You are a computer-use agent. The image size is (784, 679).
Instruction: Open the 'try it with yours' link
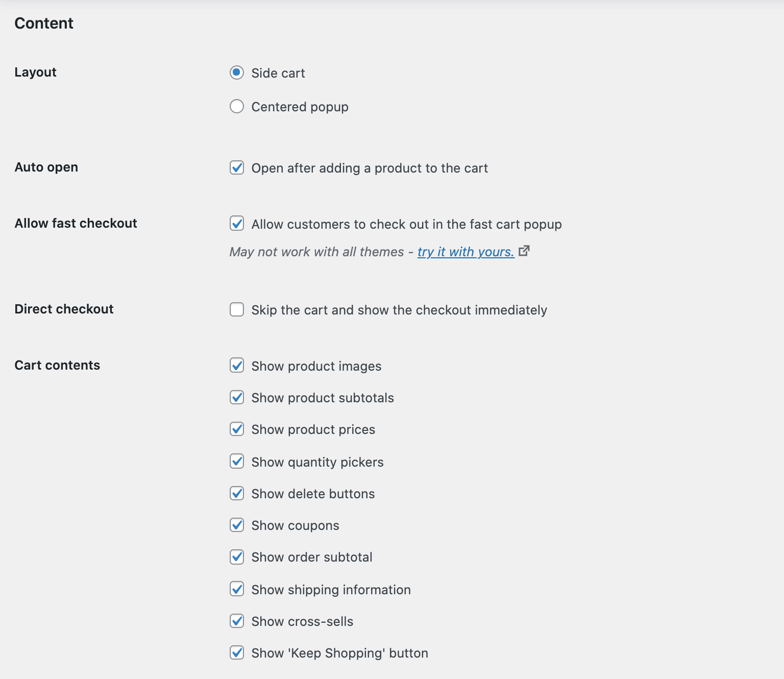point(465,252)
